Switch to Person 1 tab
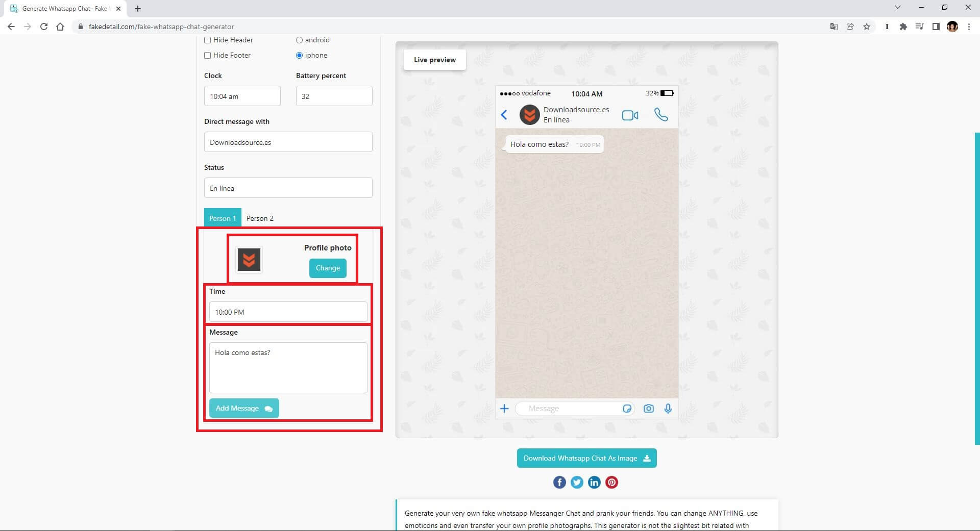 [x=223, y=218]
